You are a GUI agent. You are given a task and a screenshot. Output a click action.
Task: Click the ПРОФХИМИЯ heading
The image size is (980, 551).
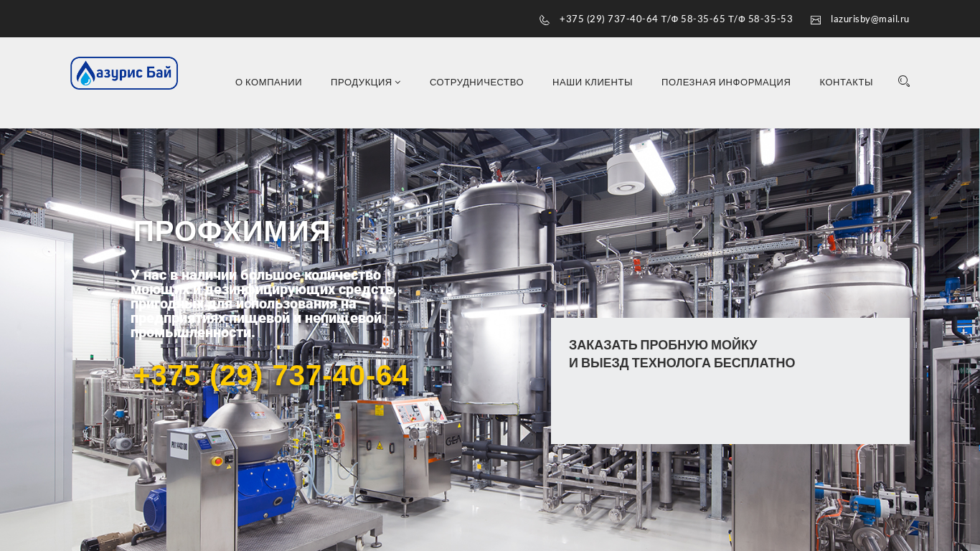click(x=232, y=232)
